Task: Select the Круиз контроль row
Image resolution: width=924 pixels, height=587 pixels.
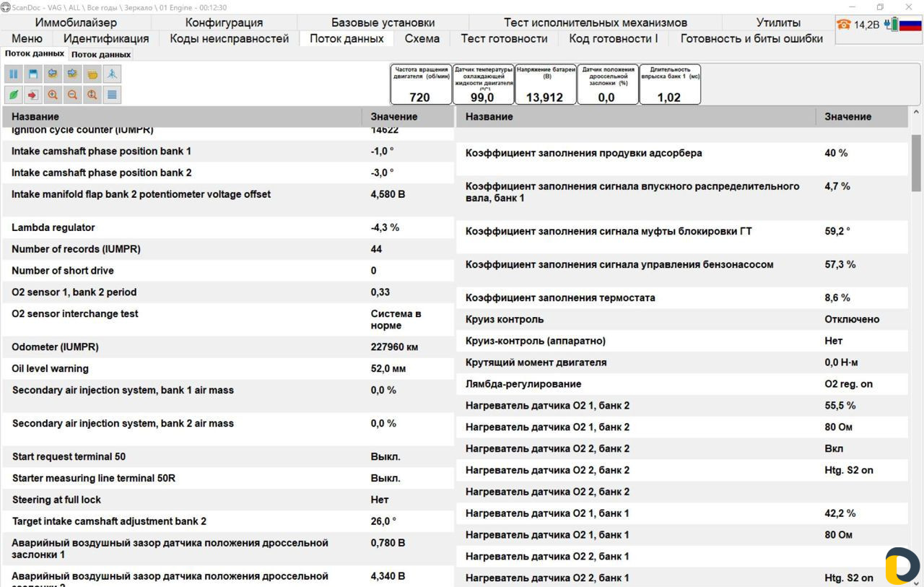Action: click(682, 319)
